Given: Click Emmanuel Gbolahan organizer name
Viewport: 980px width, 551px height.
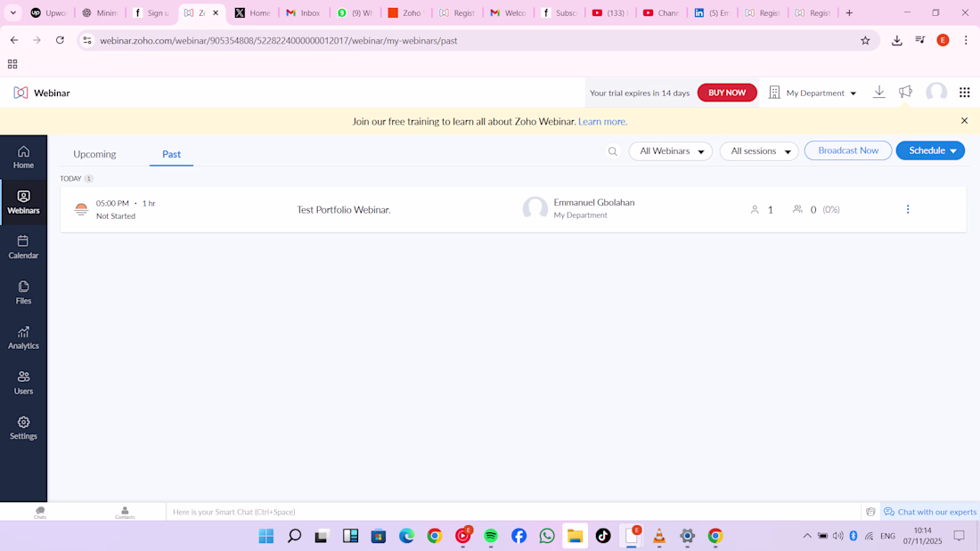Looking at the screenshot, I should [593, 202].
